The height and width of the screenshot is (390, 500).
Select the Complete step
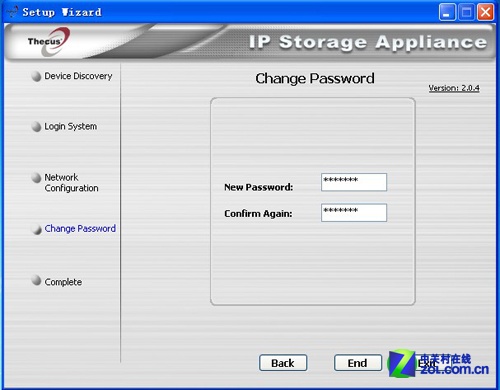point(63,282)
